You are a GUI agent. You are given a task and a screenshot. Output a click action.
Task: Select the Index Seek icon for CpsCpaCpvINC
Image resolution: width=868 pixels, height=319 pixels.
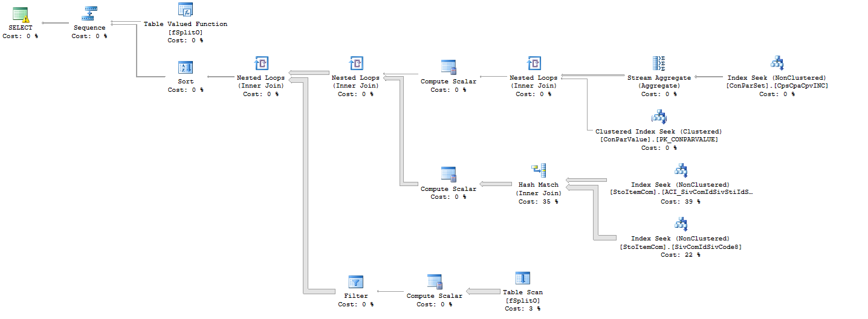coord(777,63)
